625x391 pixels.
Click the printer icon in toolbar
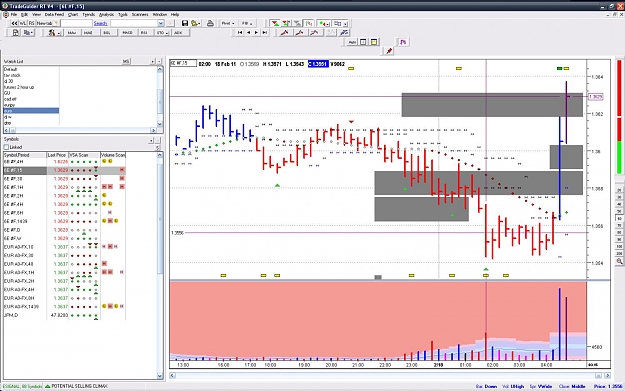[x=210, y=24]
